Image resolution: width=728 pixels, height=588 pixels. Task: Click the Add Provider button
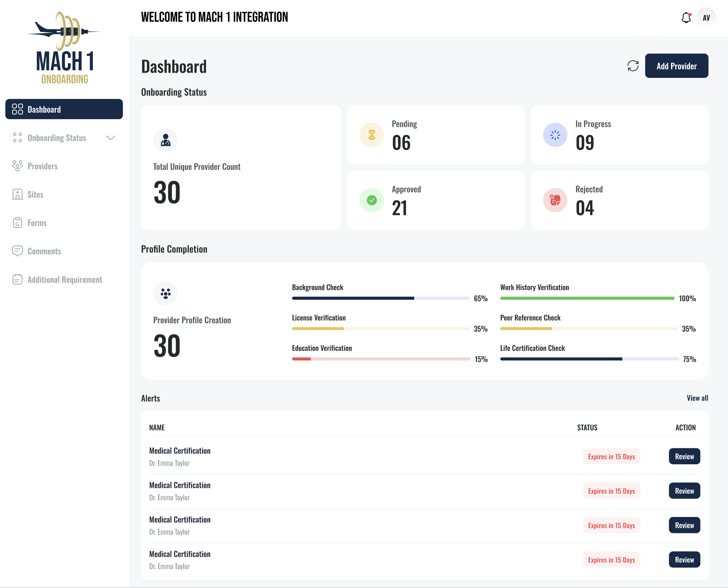pos(676,66)
